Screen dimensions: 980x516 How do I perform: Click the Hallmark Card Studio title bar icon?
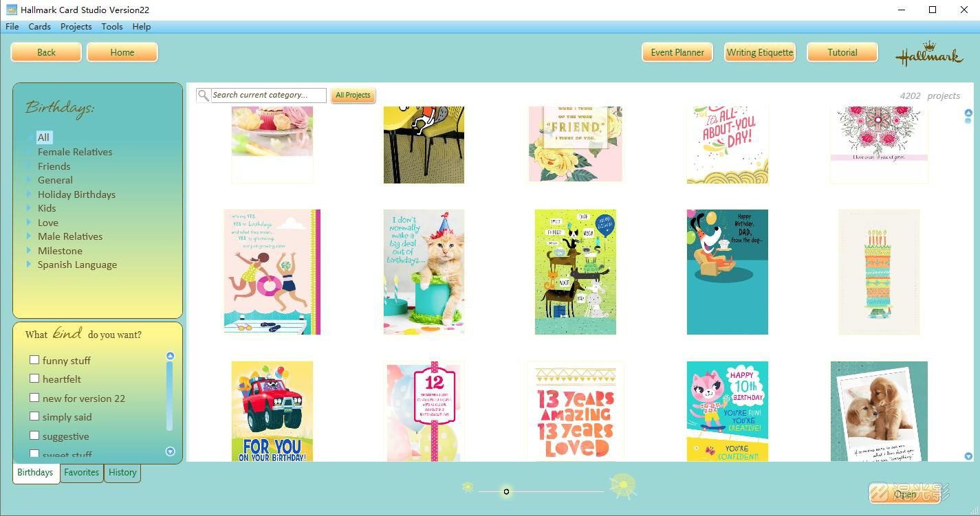(11, 10)
